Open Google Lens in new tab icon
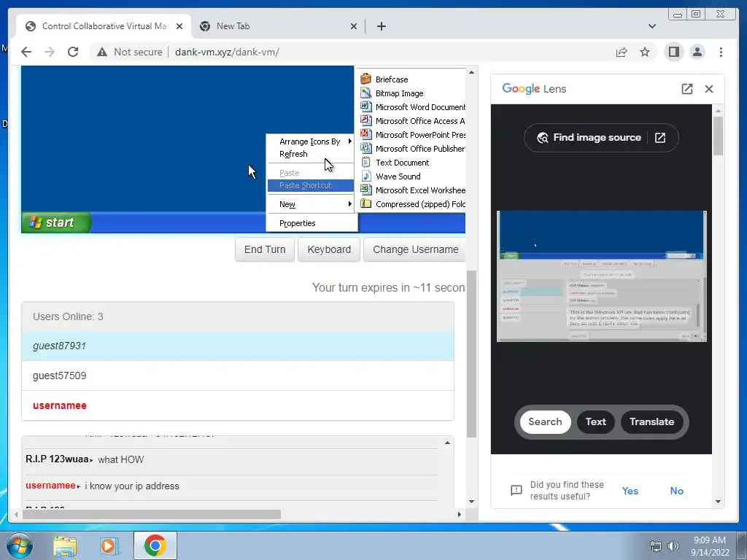 tap(687, 88)
